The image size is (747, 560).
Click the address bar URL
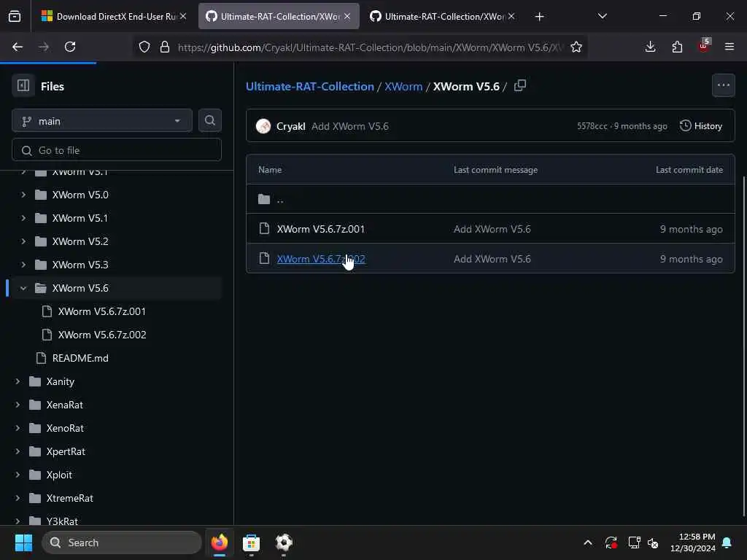[370, 47]
